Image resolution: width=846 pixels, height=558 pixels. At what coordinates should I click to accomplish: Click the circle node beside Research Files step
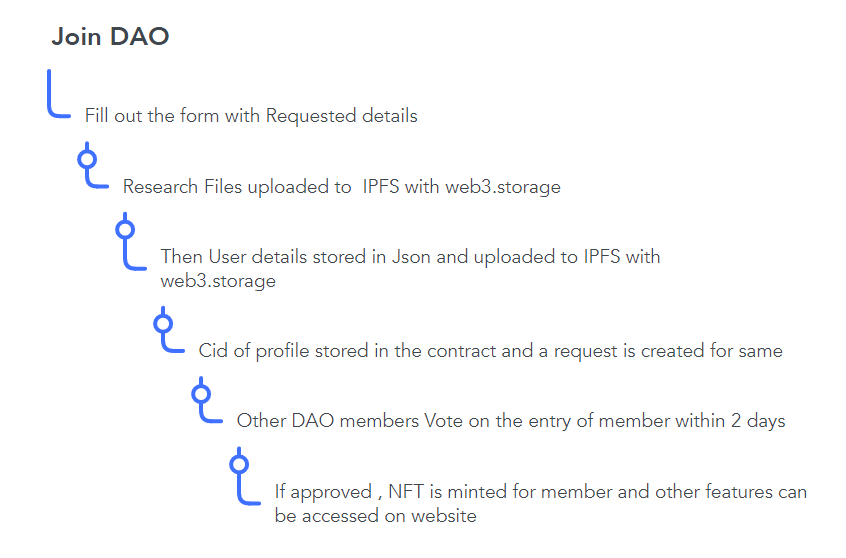pos(87,159)
